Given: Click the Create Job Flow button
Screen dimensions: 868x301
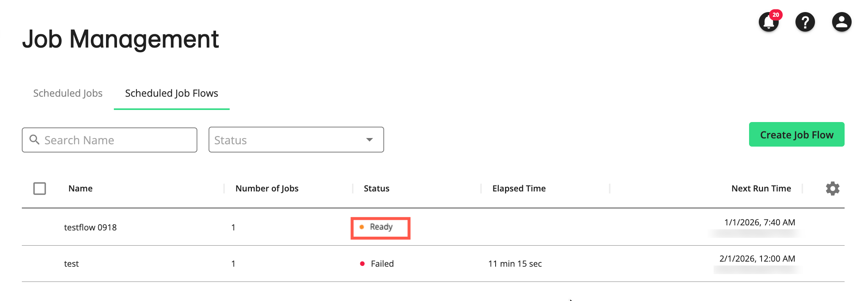Looking at the screenshot, I should [x=796, y=135].
